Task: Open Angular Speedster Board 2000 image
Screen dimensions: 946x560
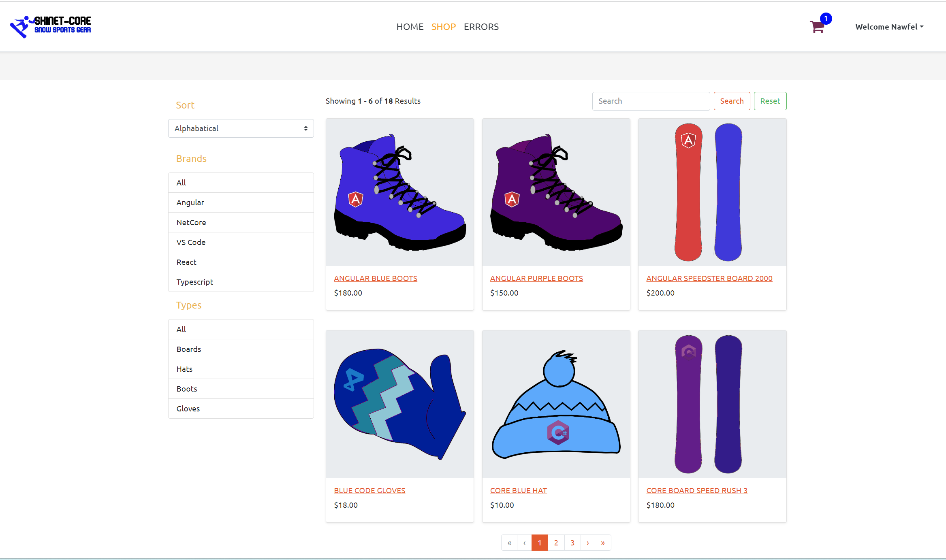Action: tap(712, 192)
